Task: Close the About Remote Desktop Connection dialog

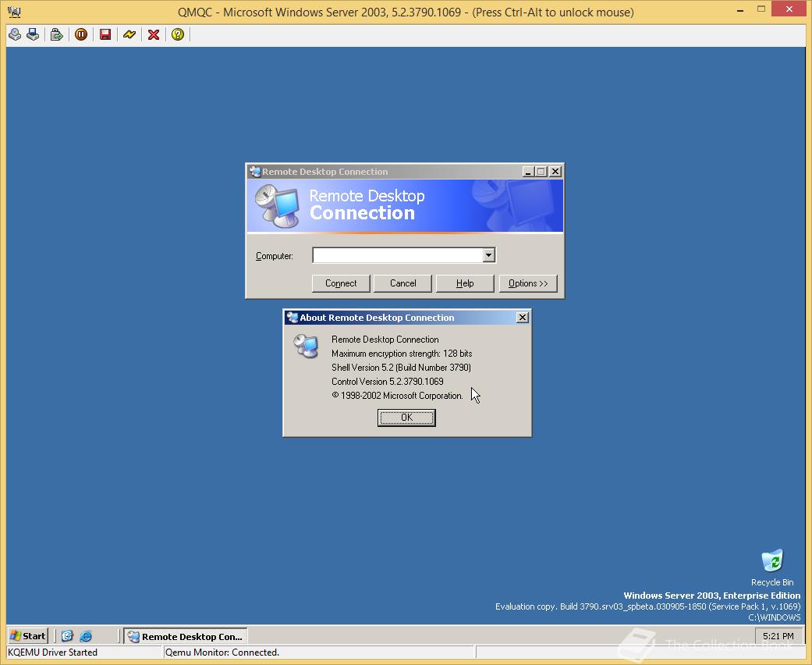Action: pos(523,318)
